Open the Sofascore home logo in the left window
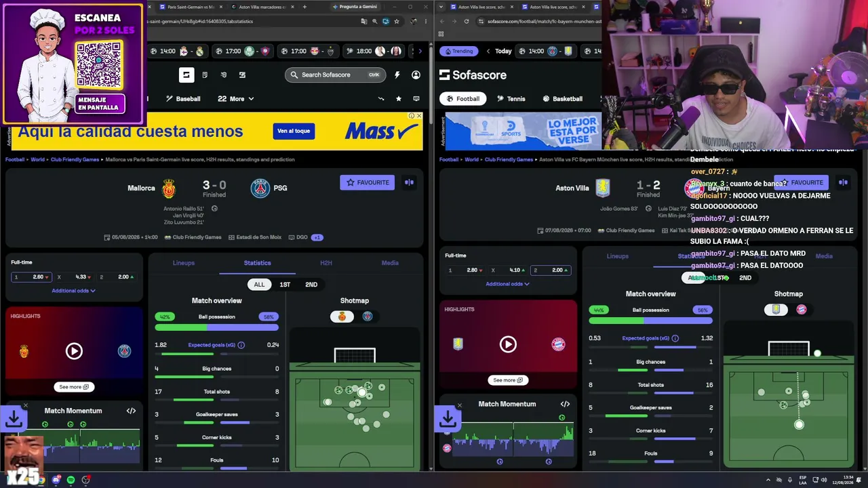 (186, 75)
